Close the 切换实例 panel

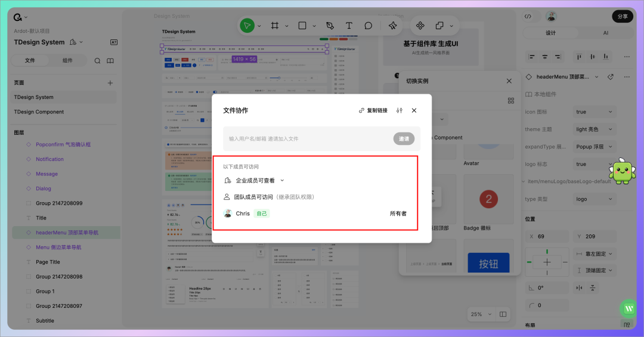click(x=509, y=81)
